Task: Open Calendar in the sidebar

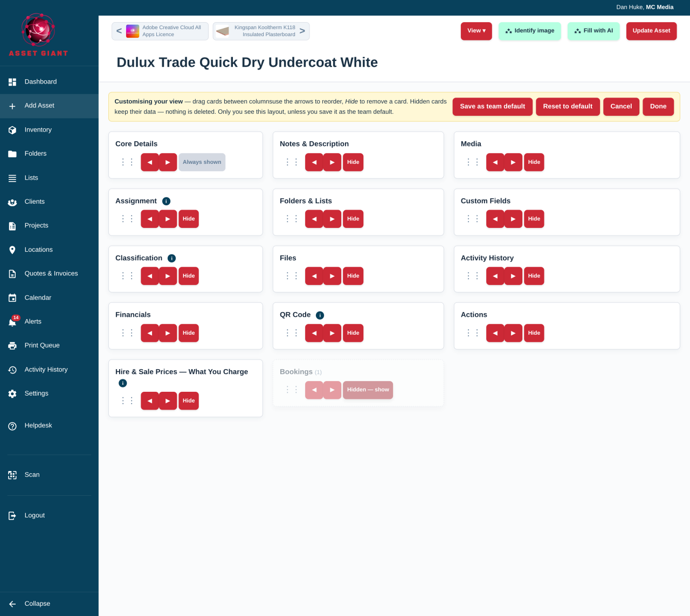Action: (49, 297)
